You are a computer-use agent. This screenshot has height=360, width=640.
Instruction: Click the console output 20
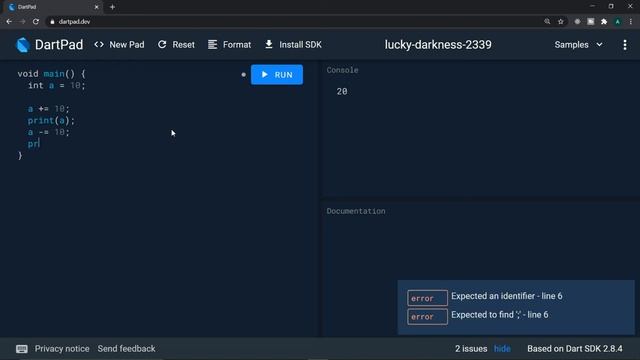[x=342, y=91]
